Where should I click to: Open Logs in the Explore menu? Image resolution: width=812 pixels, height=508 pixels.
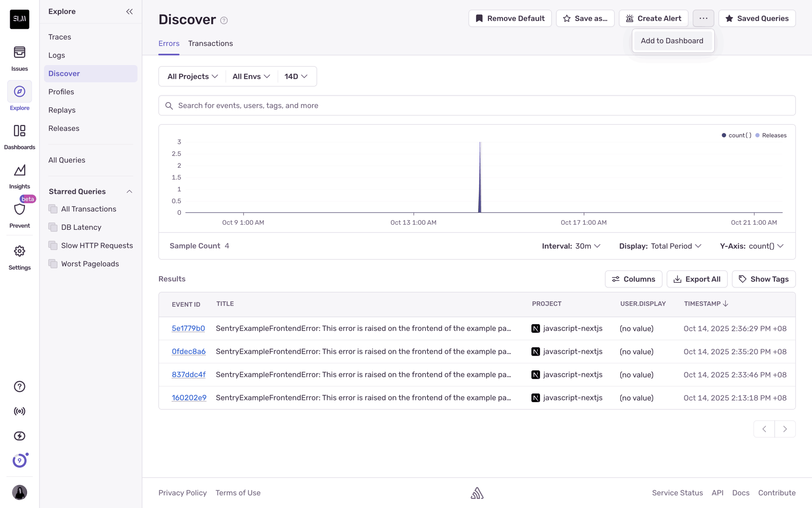[x=91, y=55]
